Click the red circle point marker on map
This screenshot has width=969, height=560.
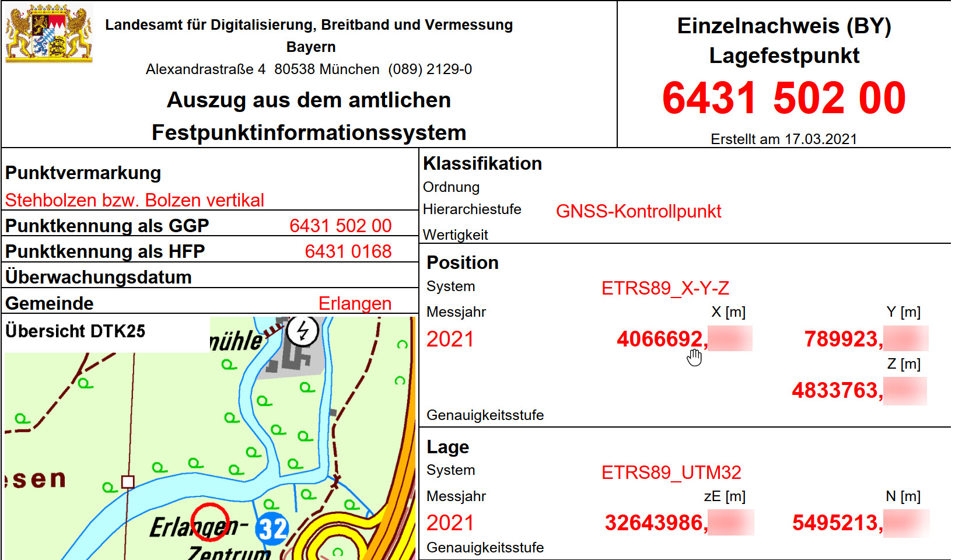tap(209, 522)
